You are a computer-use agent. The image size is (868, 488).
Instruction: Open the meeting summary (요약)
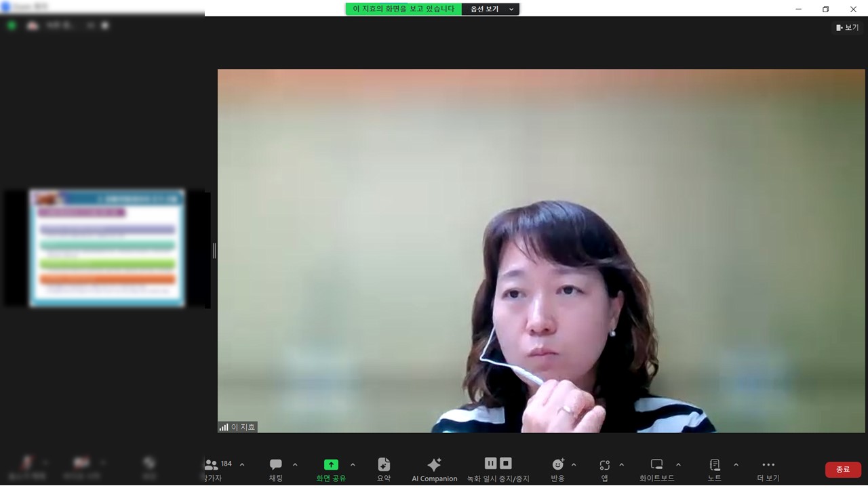(384, 470)
